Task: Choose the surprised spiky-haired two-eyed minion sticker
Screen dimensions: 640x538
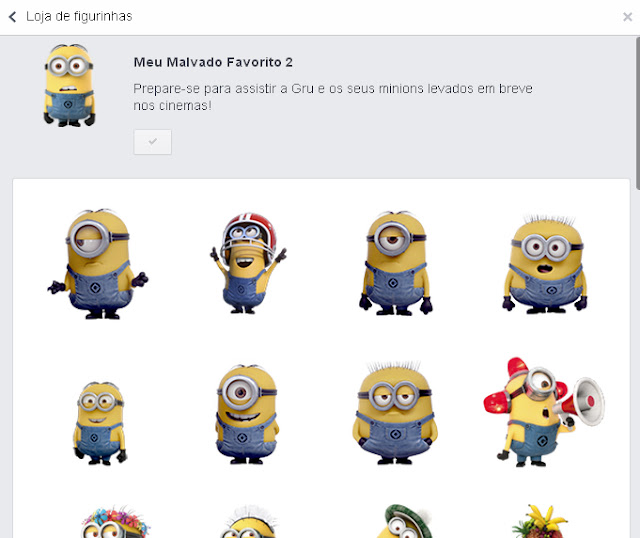Action: tap(545, 264)
